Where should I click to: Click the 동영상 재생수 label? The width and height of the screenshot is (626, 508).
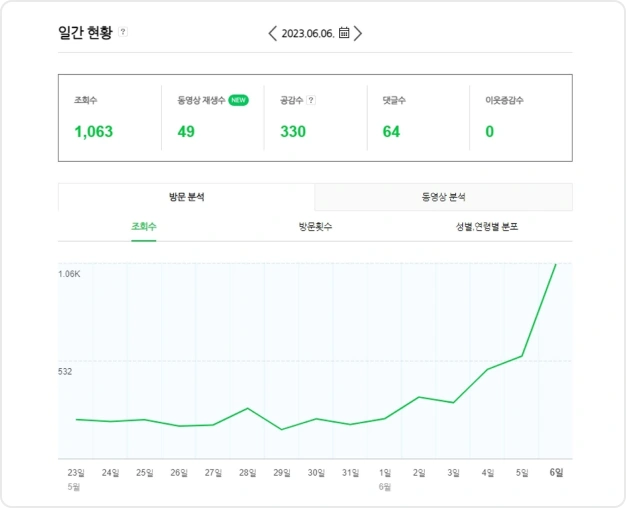point(202,100)
